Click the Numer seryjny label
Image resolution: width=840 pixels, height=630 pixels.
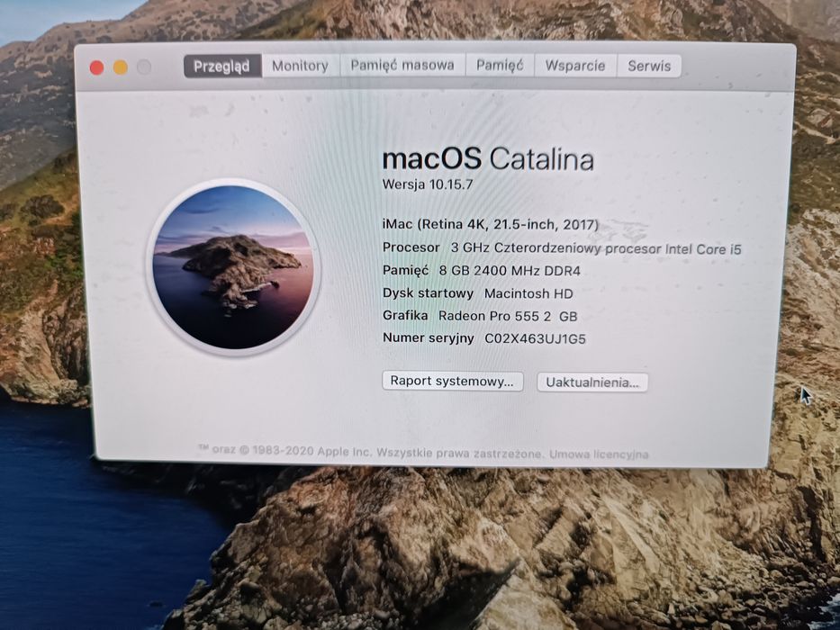tap(428, 338)
